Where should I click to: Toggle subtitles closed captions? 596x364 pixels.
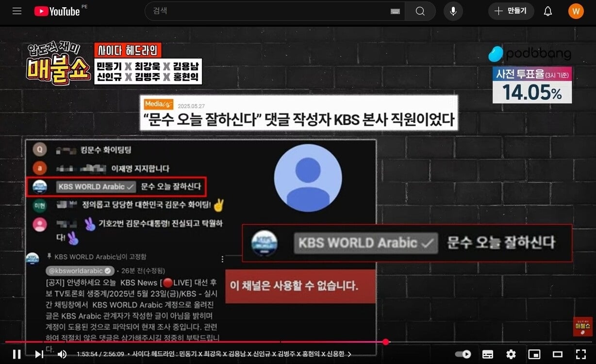[x=488, y=354]
